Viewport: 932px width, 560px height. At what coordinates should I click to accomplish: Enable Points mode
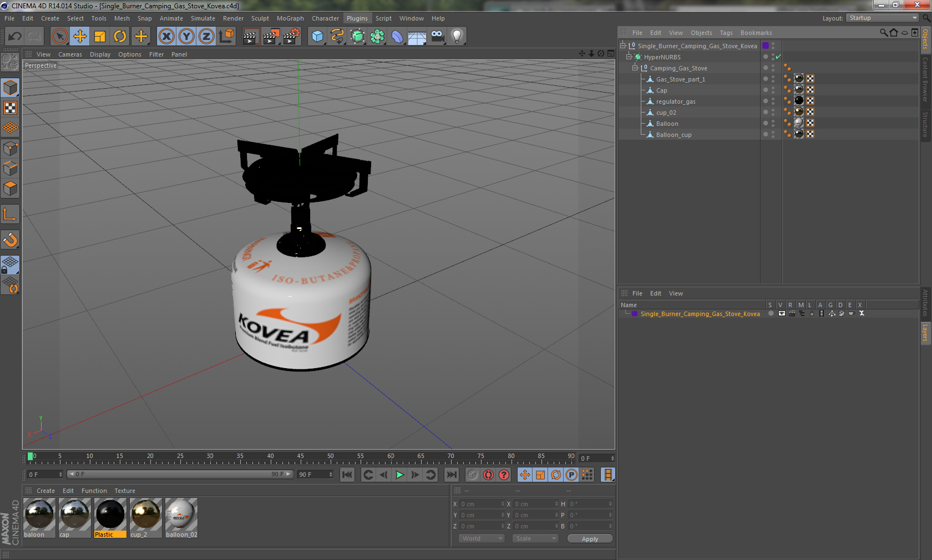(x=11, y=149)
